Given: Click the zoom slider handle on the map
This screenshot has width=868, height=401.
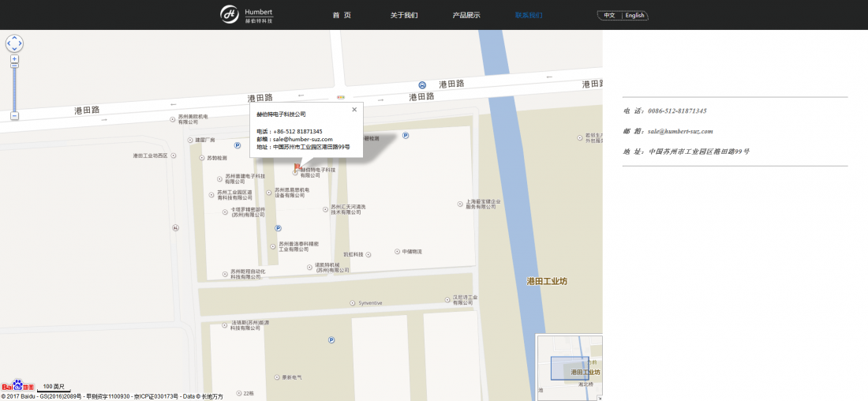Looking at the screenshot, I should click(14, 66).
